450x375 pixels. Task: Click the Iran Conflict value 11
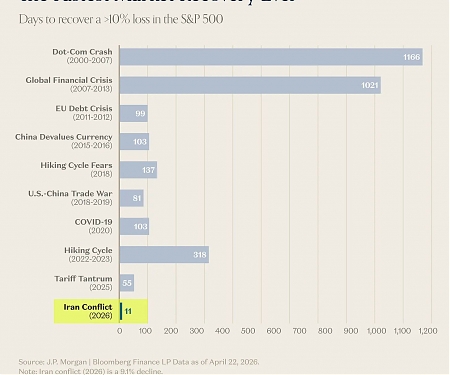tap(128, 311)
